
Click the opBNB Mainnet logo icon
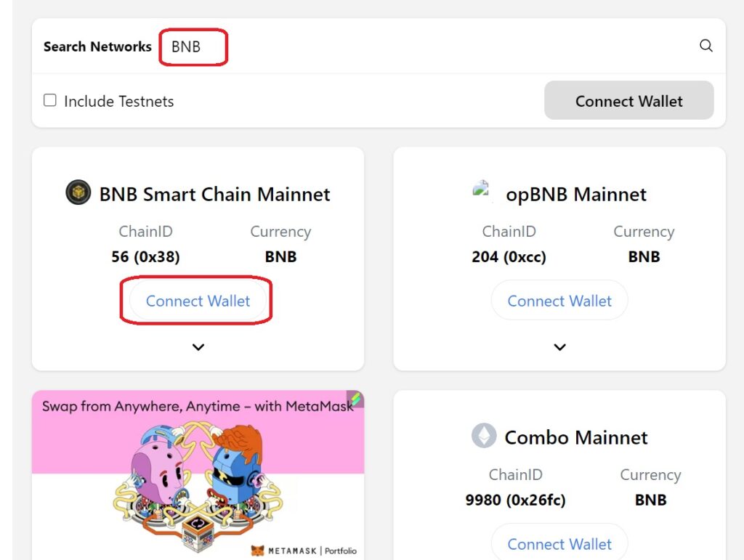[x=481, y=192]
